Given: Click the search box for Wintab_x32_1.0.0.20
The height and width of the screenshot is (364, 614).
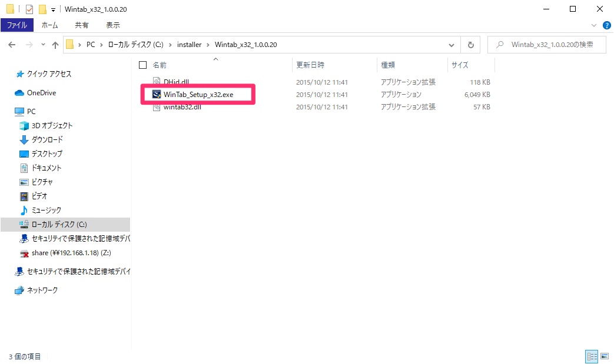Looking at the screenshot, I should pos(547,45).
